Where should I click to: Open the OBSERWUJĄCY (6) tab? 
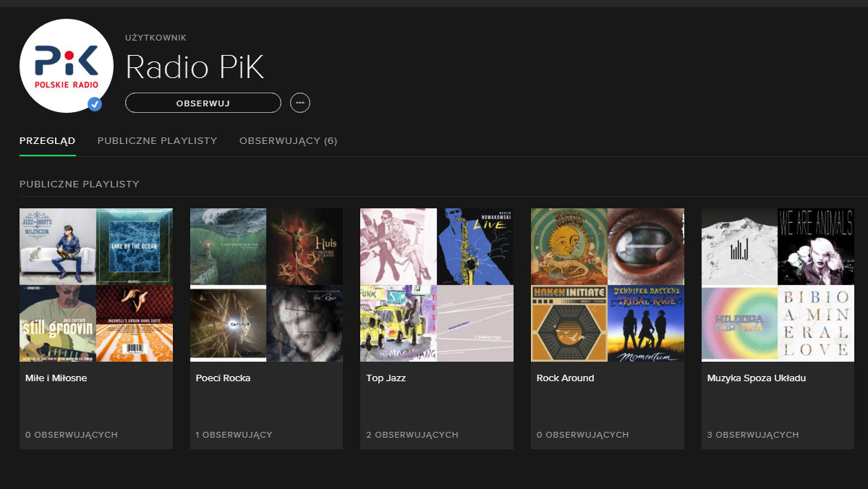point(289,141)
